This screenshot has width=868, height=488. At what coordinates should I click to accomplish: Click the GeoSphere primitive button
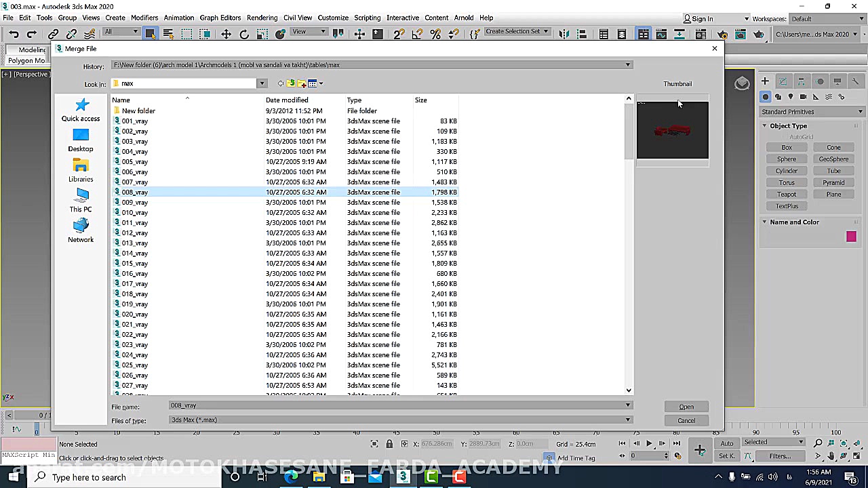pos(833,159)
